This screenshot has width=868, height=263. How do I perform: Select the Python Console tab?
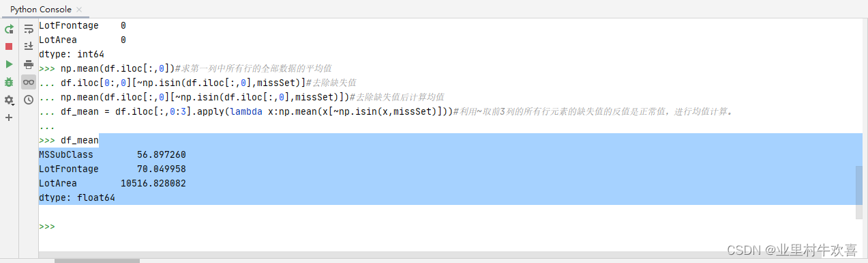click(40, 10)
